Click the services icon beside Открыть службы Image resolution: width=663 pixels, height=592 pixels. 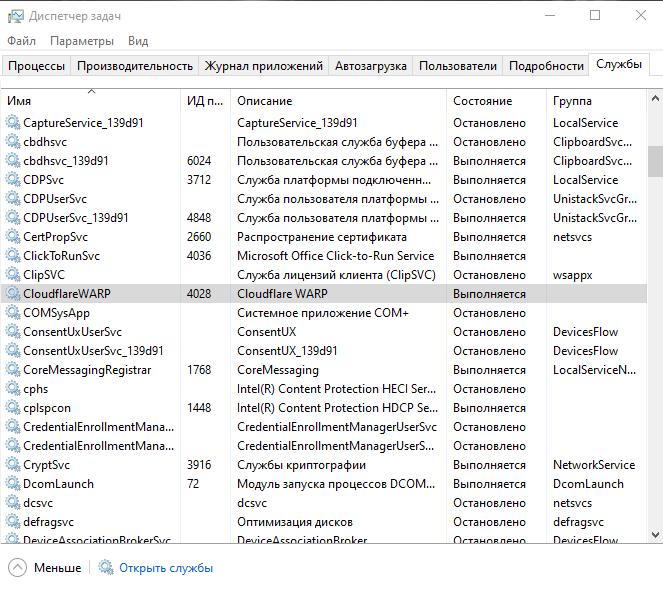pyautogui.click(x=106, y=568)
